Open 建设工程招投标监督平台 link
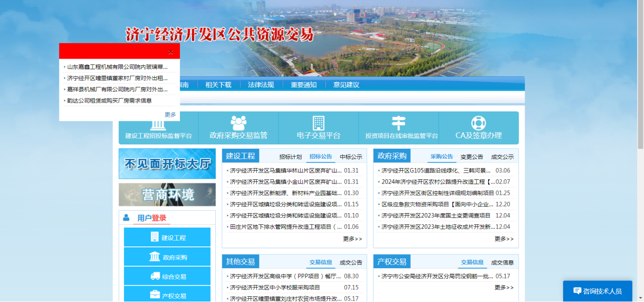 [x=159, y=136]
